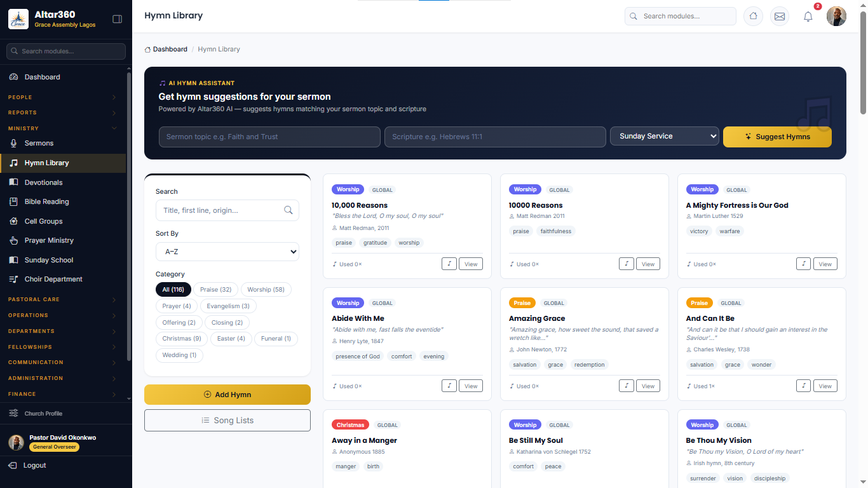Open the Sort By A–Z dropdown
868x488 pixels.
227,252
